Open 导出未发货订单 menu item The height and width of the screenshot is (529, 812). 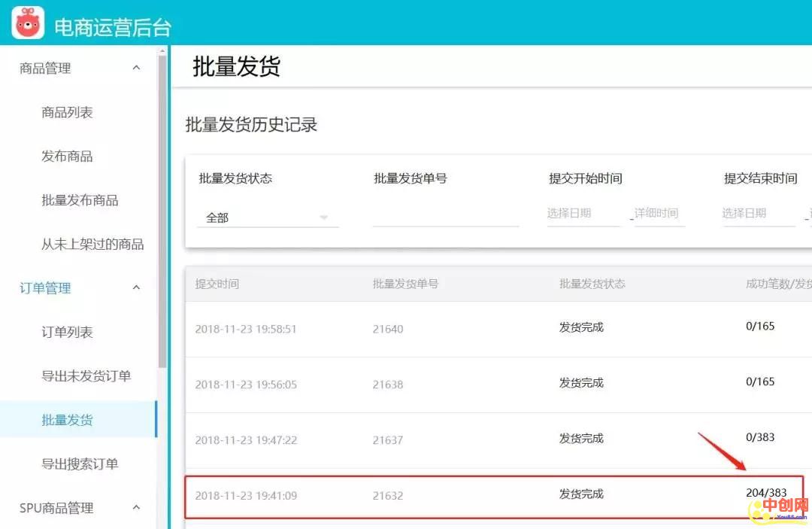tap(86, 376)
